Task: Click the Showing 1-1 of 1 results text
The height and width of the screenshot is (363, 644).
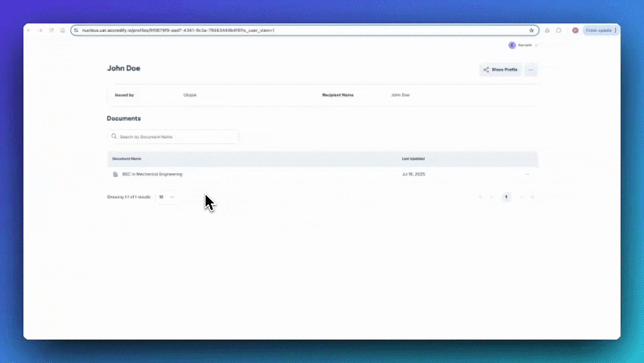Action: 128,197
